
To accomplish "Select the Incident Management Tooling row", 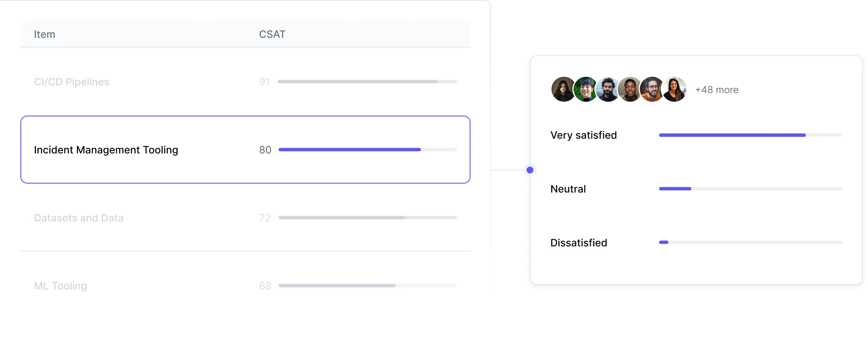I will (106, 150).
